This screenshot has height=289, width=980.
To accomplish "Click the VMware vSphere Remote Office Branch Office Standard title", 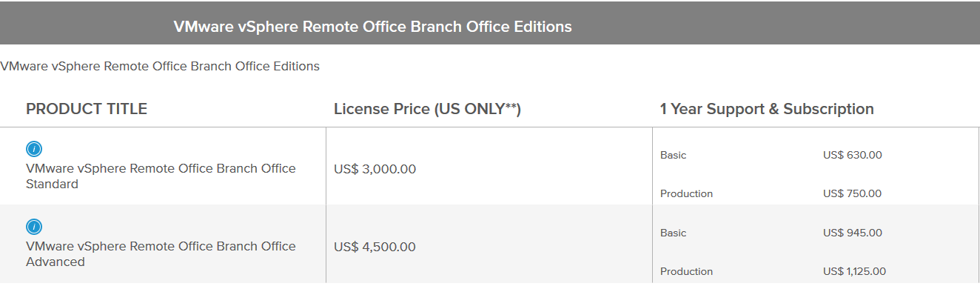I will [161, 176].
